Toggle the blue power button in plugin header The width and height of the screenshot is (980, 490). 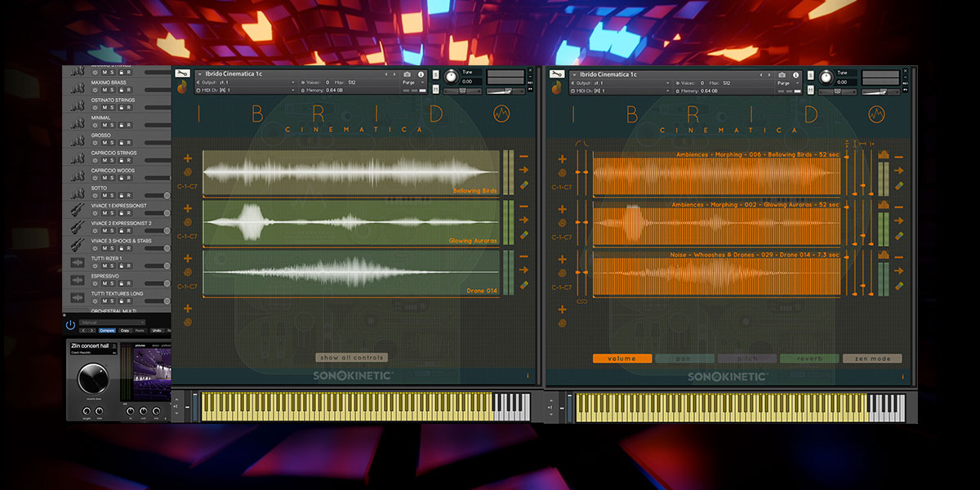[70, 324]
